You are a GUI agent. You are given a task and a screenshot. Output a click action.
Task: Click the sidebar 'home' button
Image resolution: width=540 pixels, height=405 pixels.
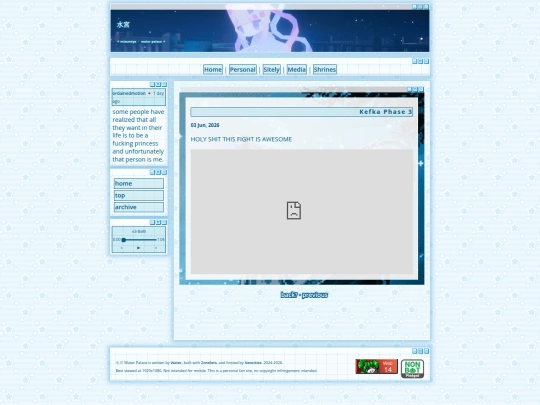click(139, 184)
